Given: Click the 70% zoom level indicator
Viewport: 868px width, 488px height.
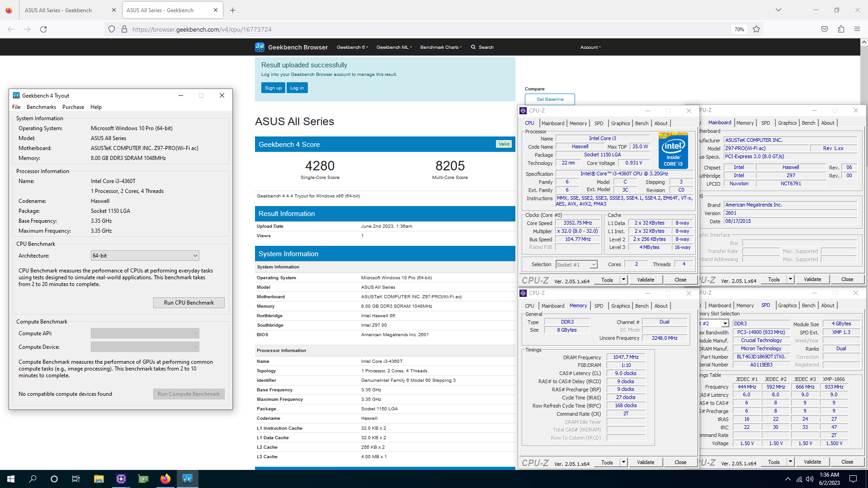Looking at the screenshot, I should tap(739, 29).
